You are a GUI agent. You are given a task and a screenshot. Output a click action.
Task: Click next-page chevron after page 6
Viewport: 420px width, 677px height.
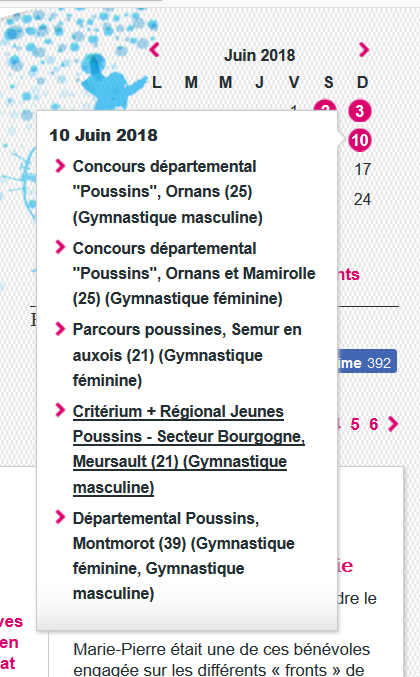[x=393, y=424]
